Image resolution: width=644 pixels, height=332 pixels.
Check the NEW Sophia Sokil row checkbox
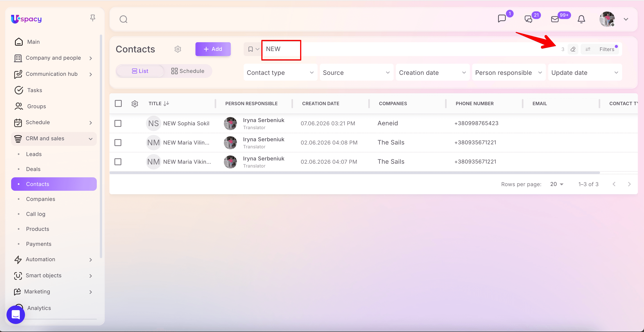coord(118,123)
